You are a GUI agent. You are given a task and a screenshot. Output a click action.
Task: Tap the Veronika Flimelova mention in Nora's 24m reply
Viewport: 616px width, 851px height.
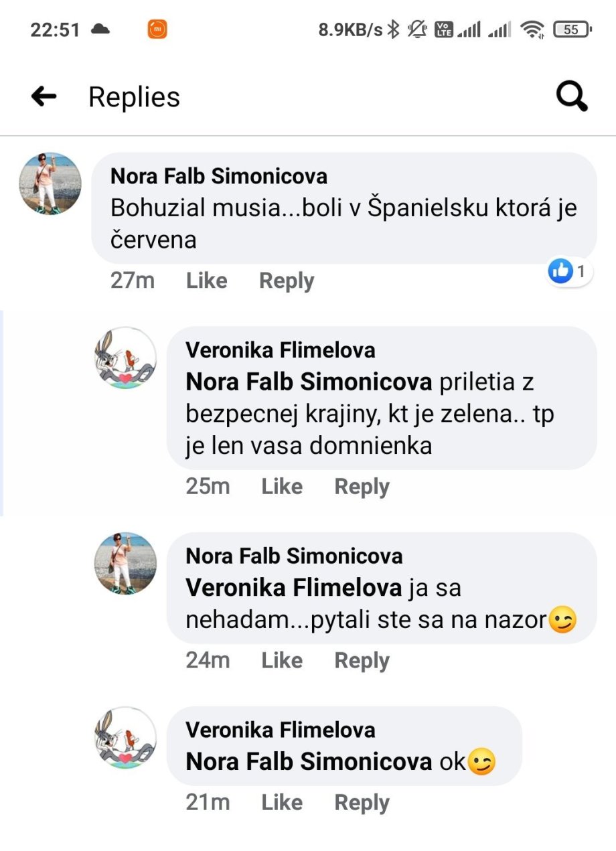point(294,588)
